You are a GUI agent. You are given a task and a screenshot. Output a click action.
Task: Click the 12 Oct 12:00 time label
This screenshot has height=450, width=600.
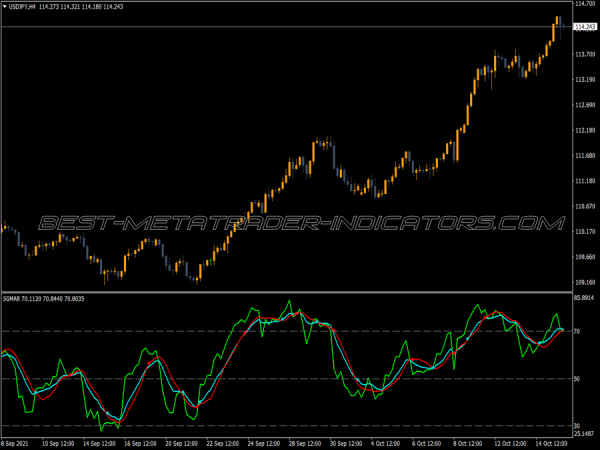pyautogui.click(x=510, y=444)
